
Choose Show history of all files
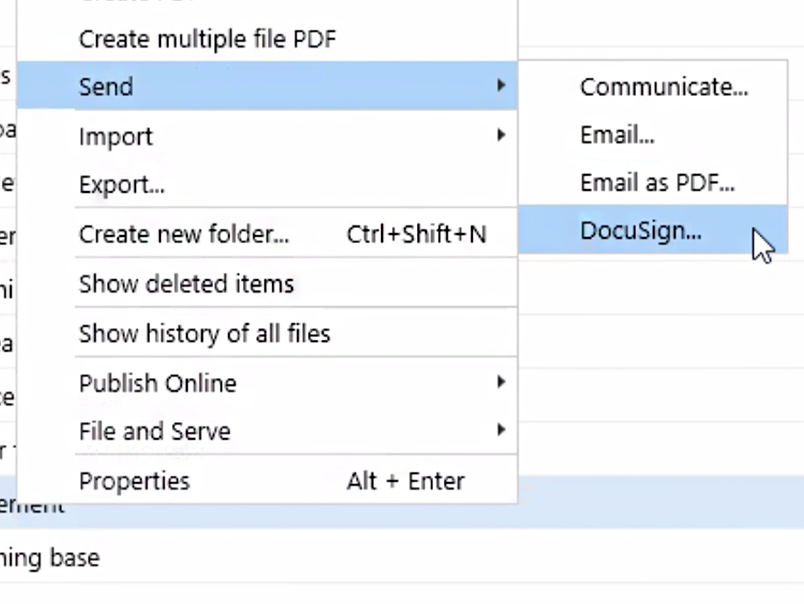point(204,333)
